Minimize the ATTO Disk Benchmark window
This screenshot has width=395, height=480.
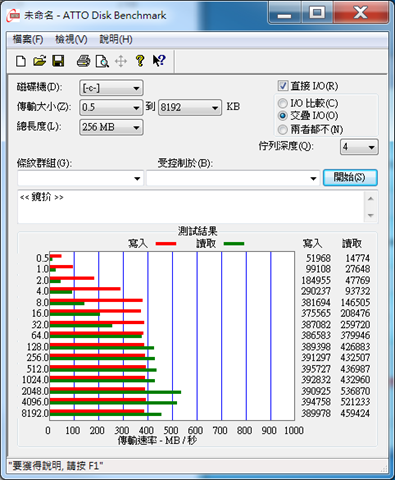click(284, 14)
